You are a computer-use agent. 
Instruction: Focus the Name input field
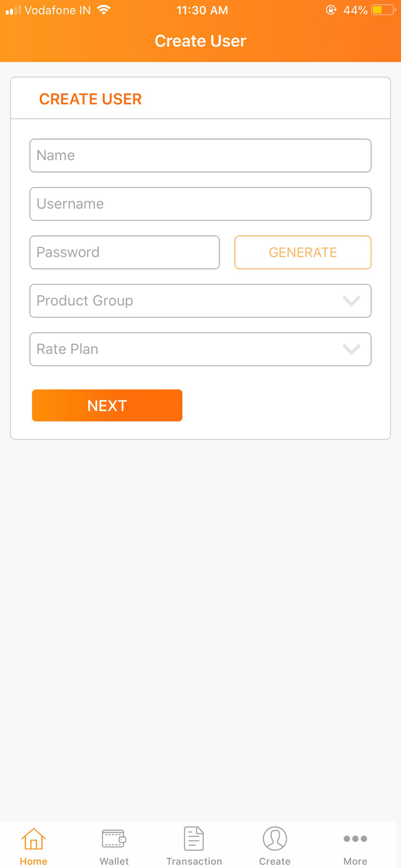click(x=200, y=155)
